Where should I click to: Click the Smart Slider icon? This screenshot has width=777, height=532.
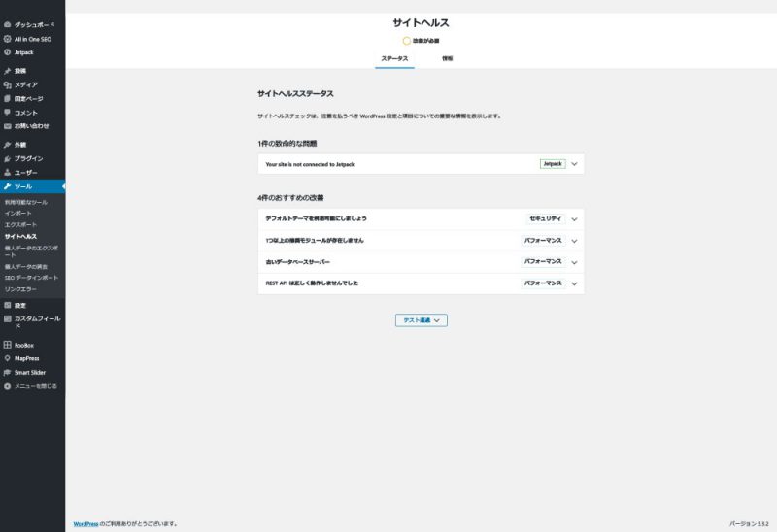[8, 372]
